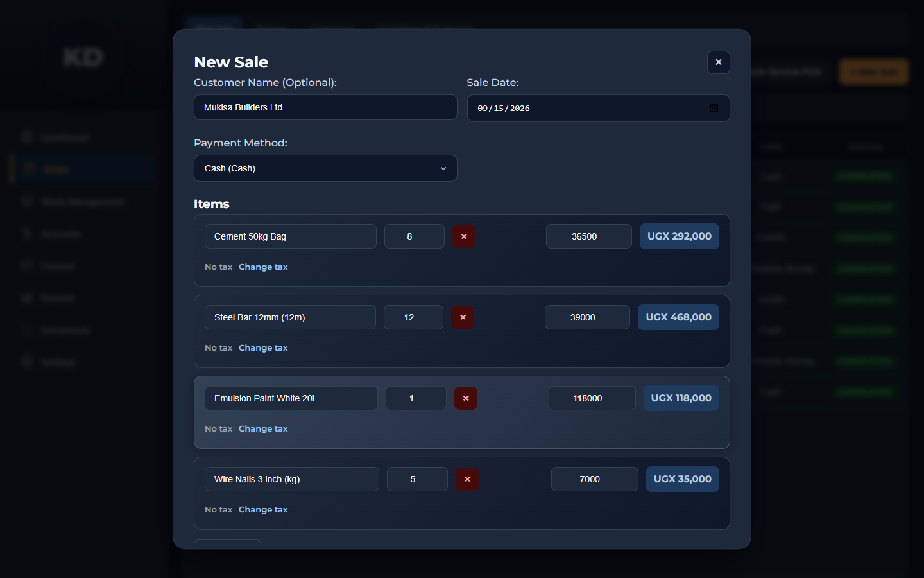This screenshot has width=924, height=578.
Task: Change tax for Emulsion Paint White 20L
Action: (x=263, y=428)
